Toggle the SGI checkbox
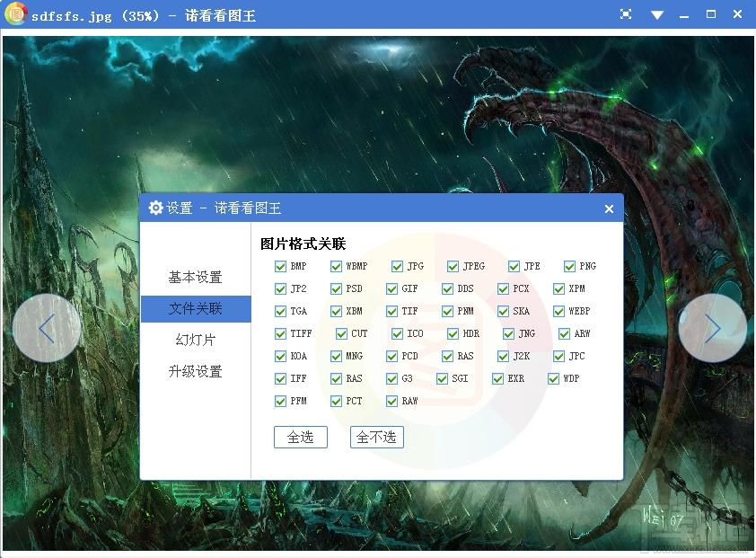Viewport: 756px width, 558px height. (442, 379)
